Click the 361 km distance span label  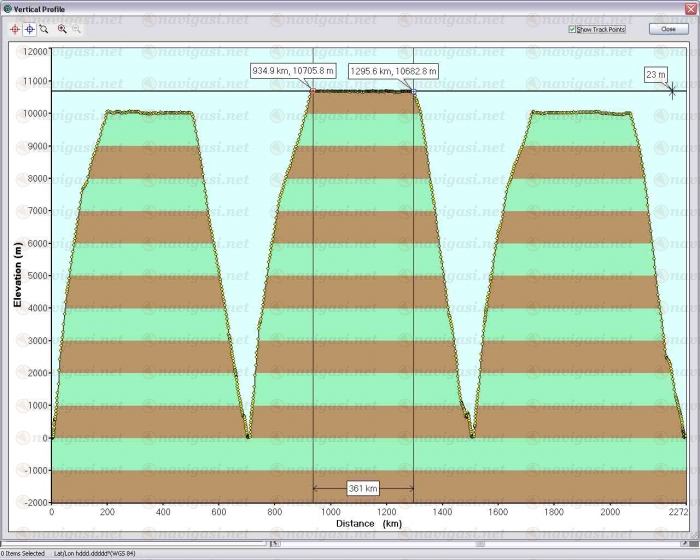click(x=363, y=488)
